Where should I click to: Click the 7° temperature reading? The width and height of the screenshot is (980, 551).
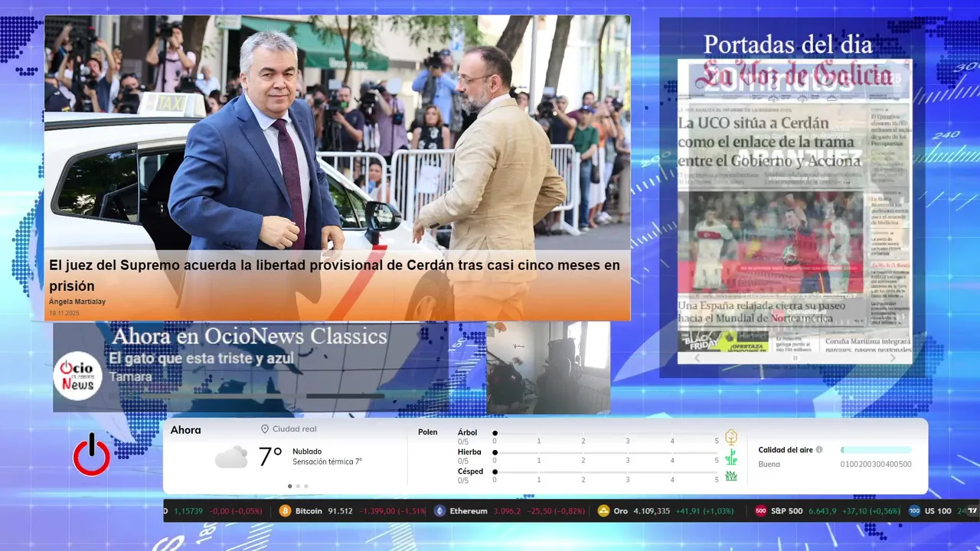pyautogui.click(x=270, y=457)
